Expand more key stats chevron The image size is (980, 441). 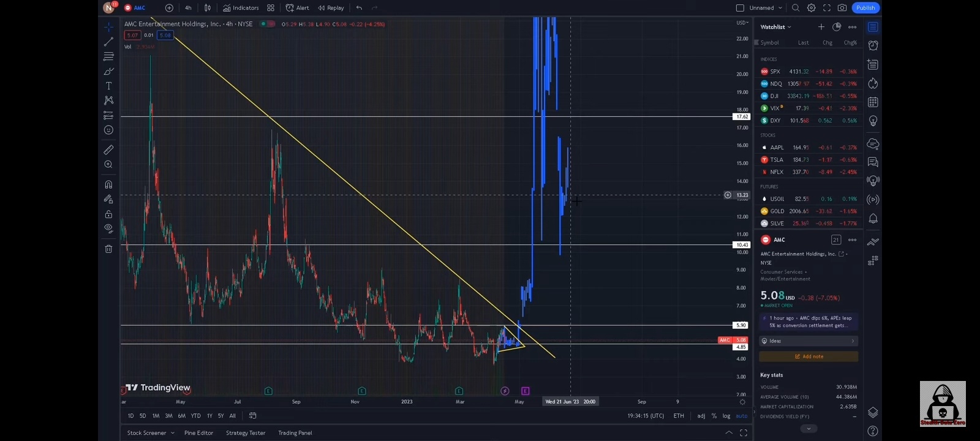[809, 429]
